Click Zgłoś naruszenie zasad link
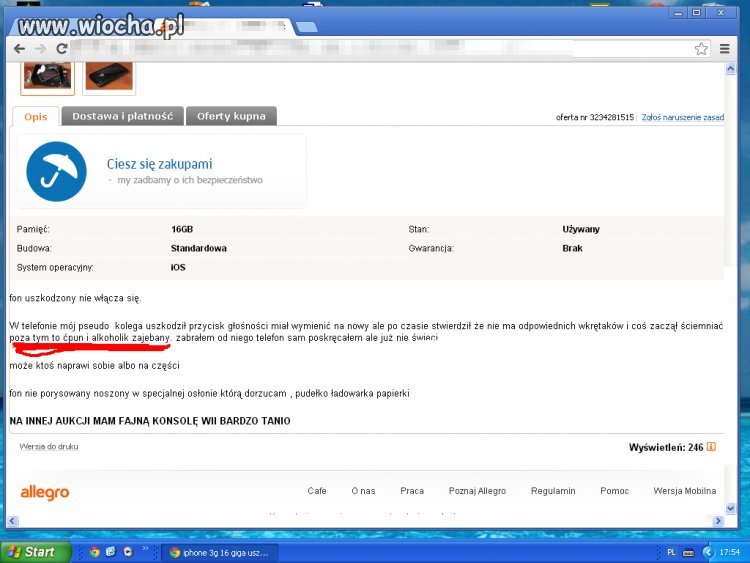 (x=683, y=117)
